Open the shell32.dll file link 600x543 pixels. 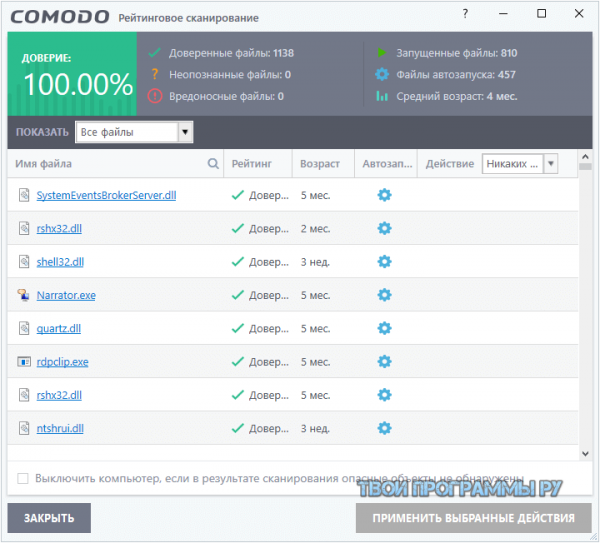[60, 262]
